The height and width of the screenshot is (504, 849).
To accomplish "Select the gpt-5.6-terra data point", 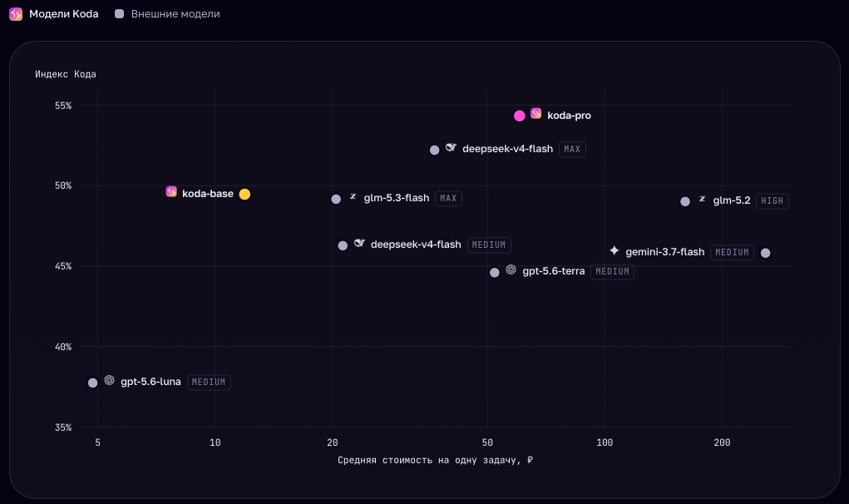I will coord(494,272).
